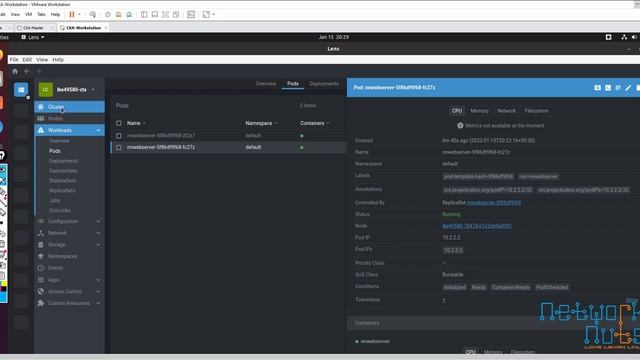Open DaemonSets under Workloads
The image size is (640, 360).
63,171
